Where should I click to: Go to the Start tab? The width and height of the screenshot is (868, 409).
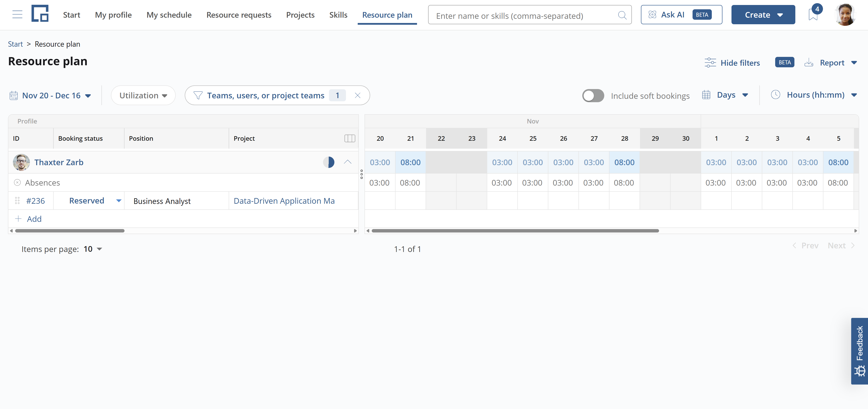click(x=72, y=15)
